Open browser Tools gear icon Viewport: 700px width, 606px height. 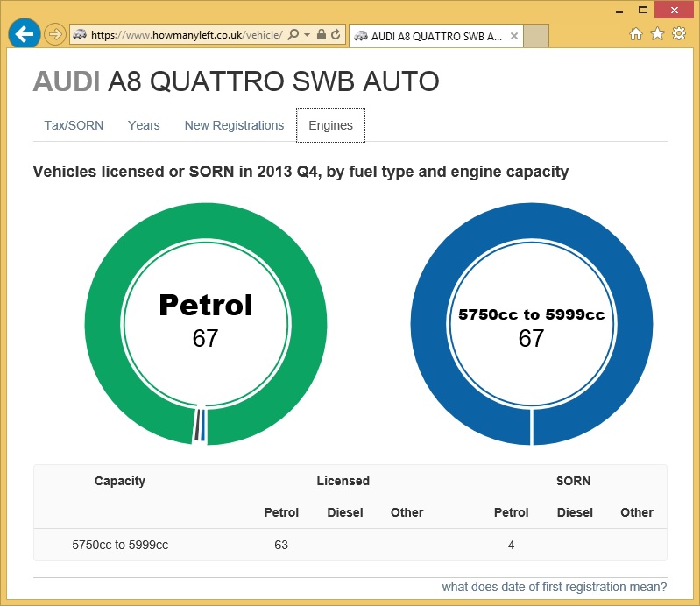[679, 33]
